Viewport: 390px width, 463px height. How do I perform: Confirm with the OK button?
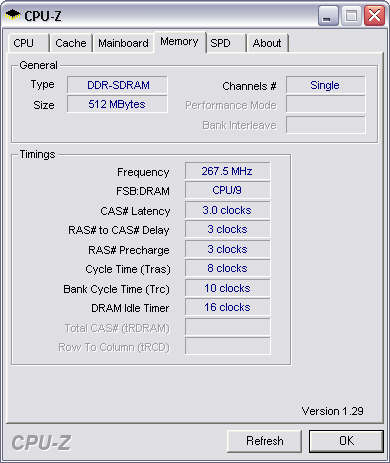coord(346,441)
